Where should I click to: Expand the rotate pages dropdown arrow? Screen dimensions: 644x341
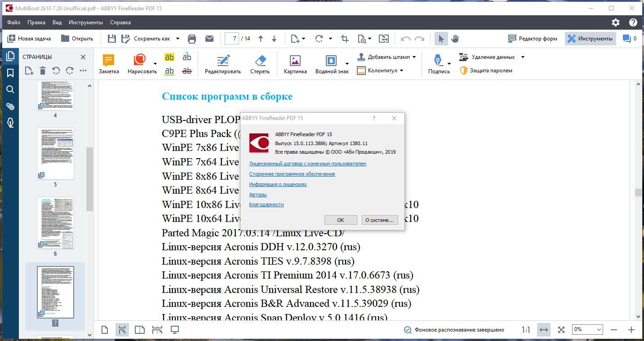pos(330,39)
